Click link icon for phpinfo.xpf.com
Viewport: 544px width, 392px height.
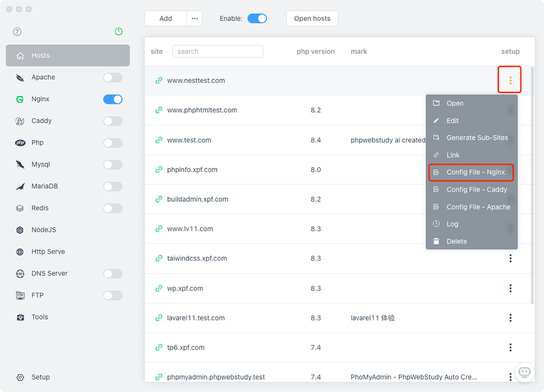[x=159, y=169]
